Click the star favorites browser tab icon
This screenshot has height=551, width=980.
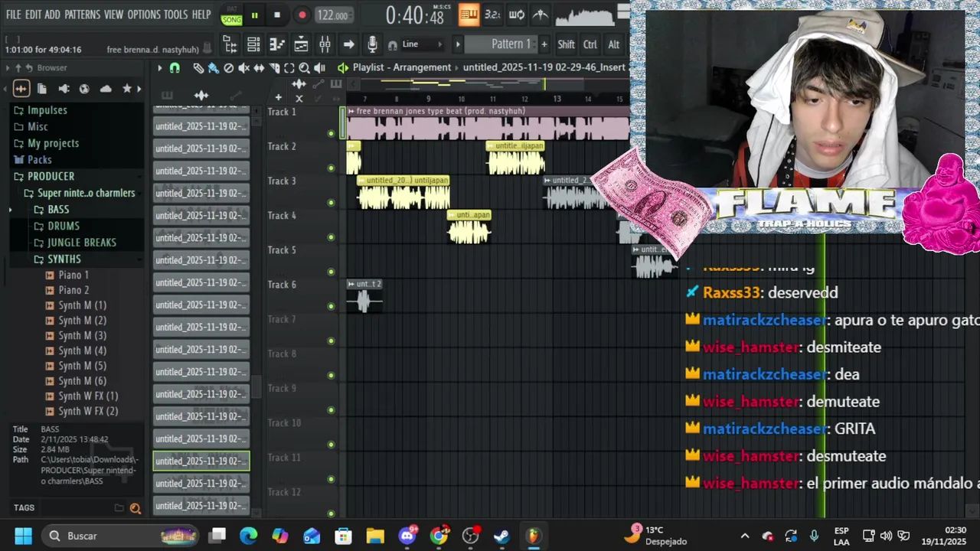[127, 89]
